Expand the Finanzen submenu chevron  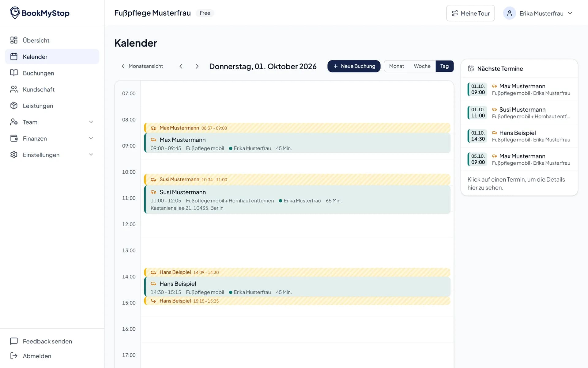pyautogui.click(x=91, y=138)
